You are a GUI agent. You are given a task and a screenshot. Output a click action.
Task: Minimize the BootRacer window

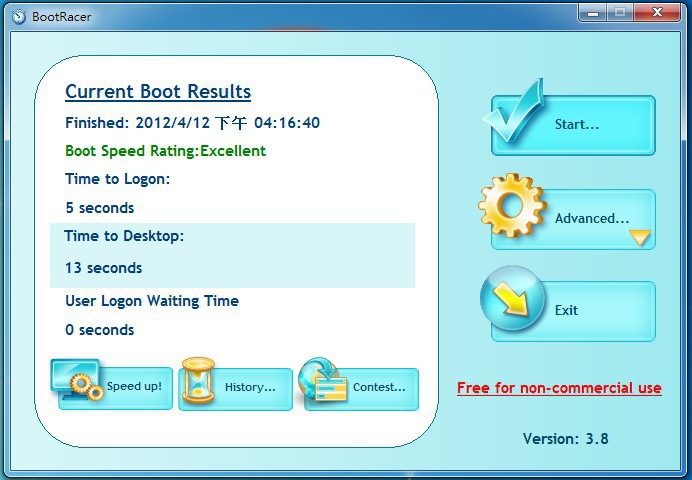[x=593, y=13]
